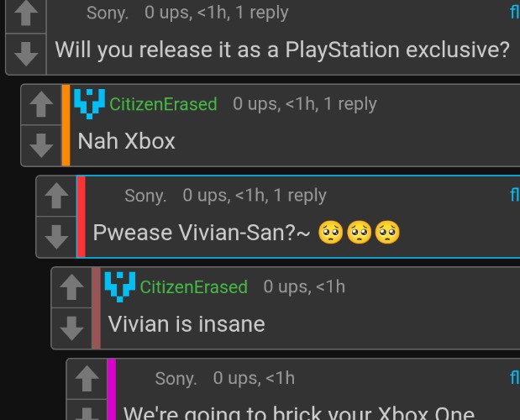Image resolution: width=520 pixels, height=420 pixels.
Task: Upvote the 'Vivian is insane' comment
Action: coord(71,288)
